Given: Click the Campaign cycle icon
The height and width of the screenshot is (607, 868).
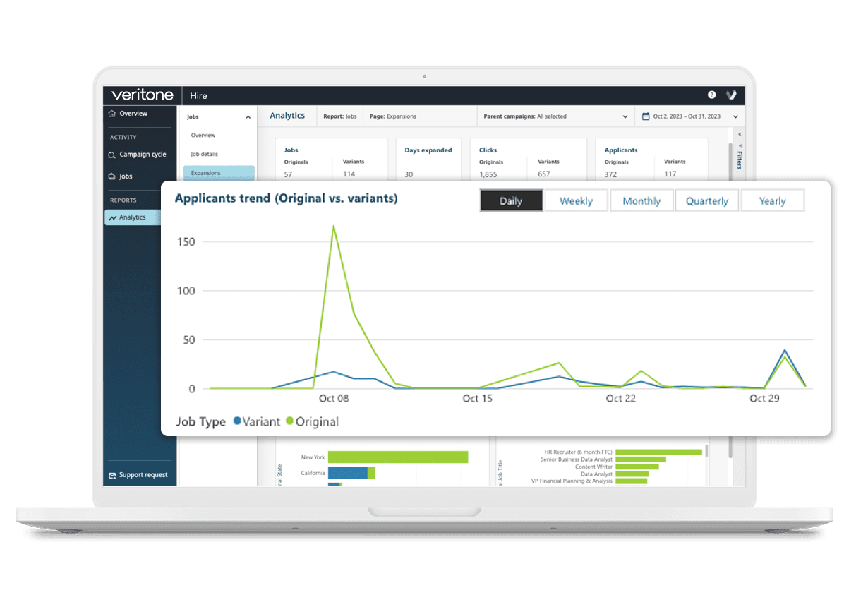Looking at the screenshot, I should coord(111,155).
